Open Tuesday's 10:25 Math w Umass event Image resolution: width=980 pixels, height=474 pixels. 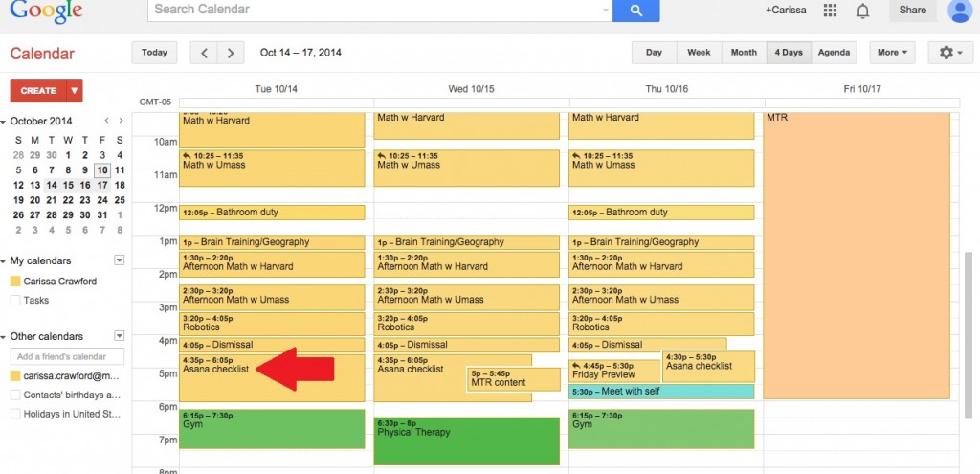pos(272,169)
